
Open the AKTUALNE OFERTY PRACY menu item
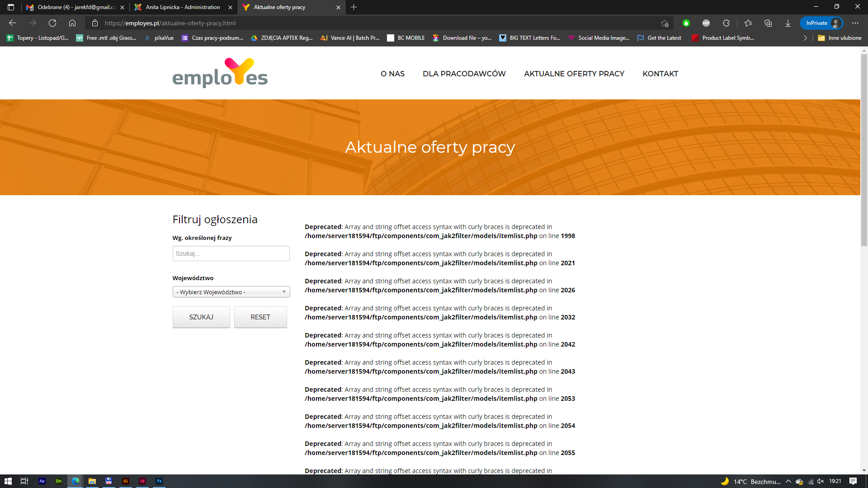574,74
